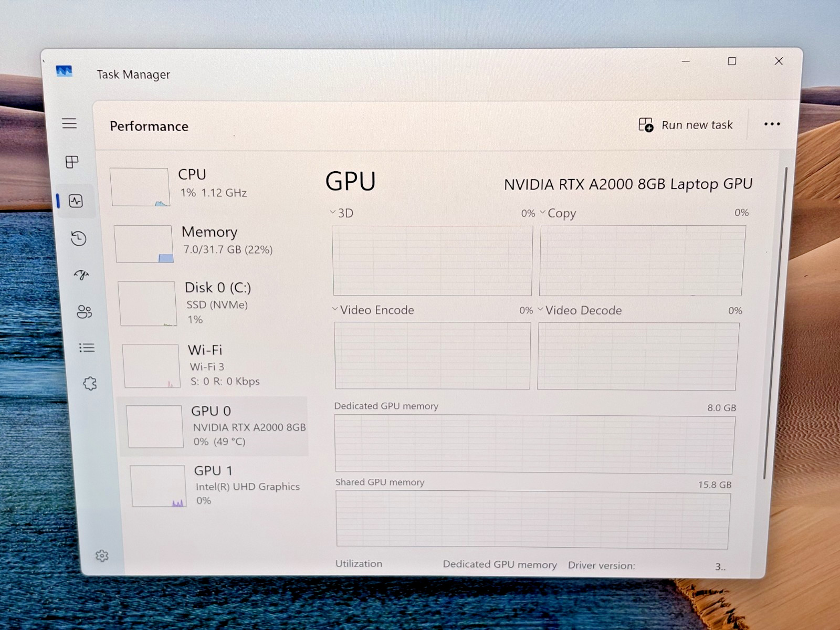
Task: Click Run new task button
Action: (685, 125)
